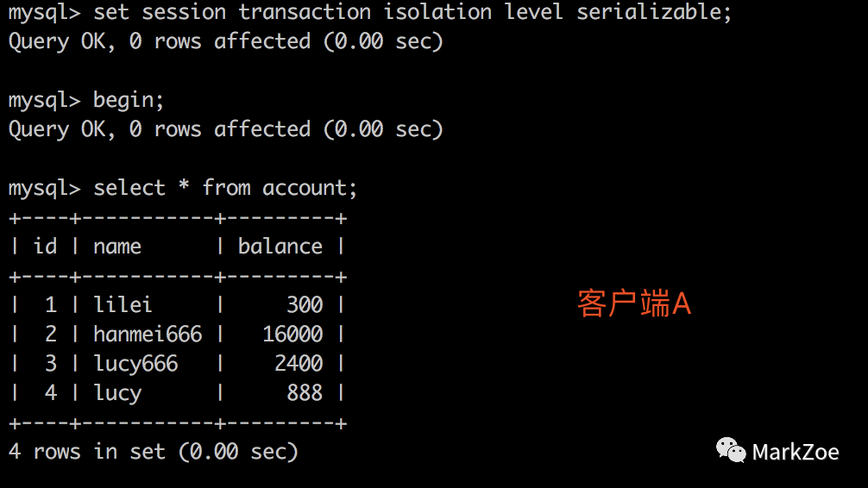Click the name 'hanmei666' in the table

148,335
